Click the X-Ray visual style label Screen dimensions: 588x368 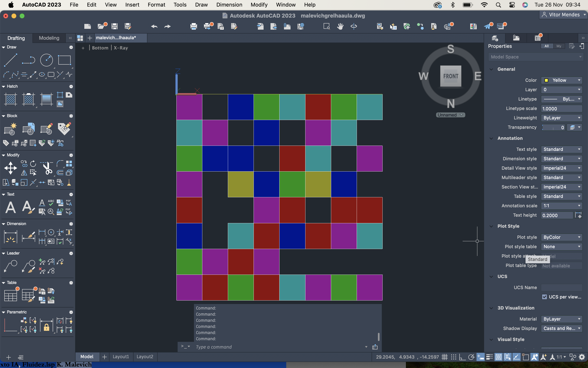(121, 48)
